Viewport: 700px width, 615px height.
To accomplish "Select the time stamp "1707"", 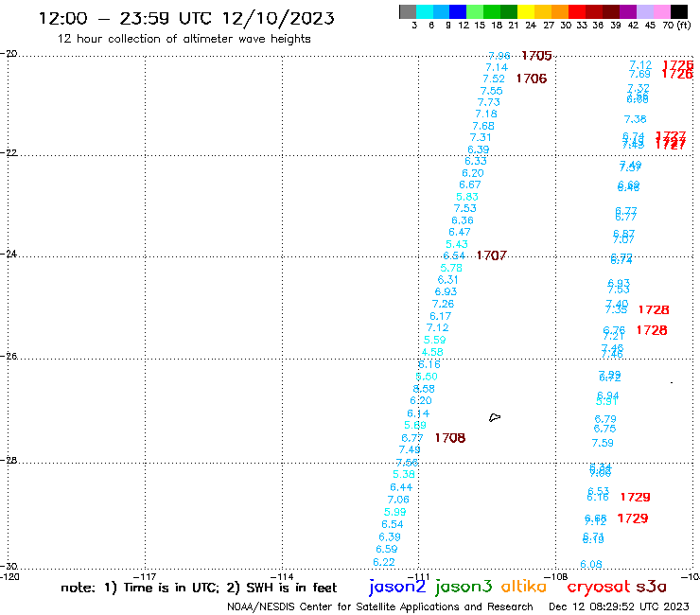I will coord(492,255).
